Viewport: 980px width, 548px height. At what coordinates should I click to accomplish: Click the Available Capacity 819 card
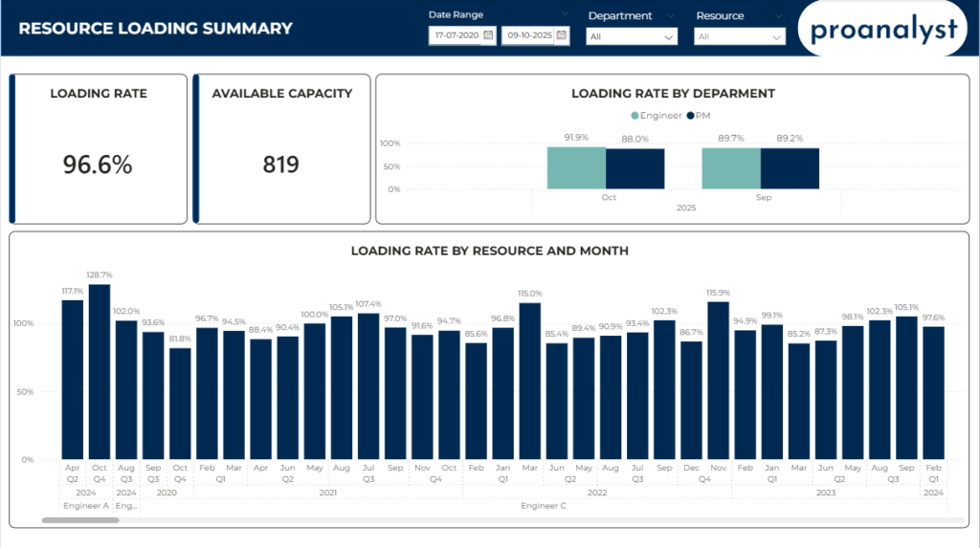281,149
